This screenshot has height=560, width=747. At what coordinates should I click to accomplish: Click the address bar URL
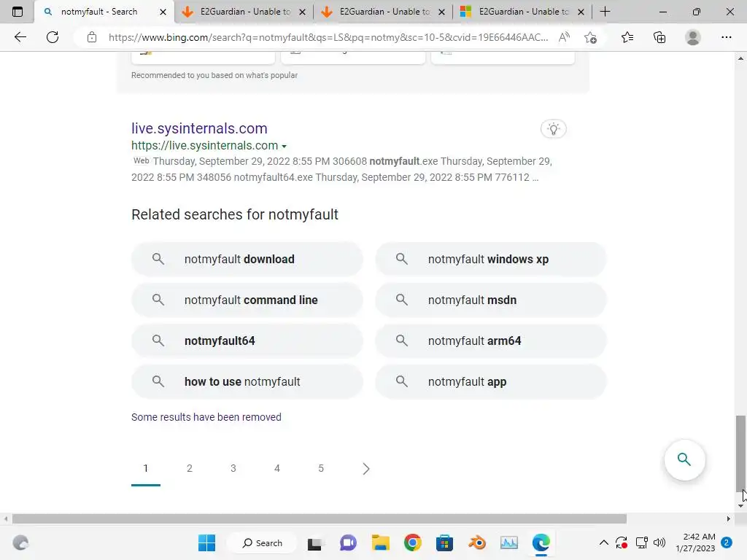[328, 37]
